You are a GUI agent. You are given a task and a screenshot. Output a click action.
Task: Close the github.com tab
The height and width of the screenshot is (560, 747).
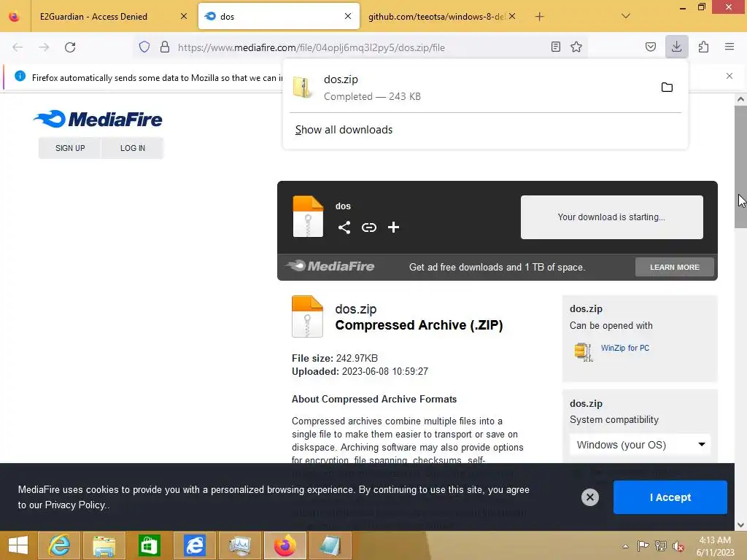[x=512, y=16]
